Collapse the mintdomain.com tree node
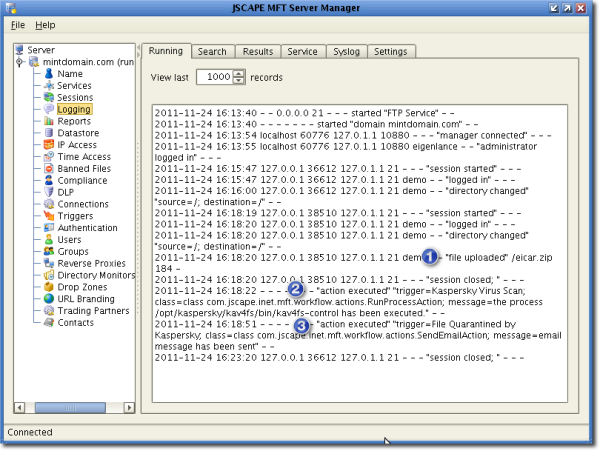Screen dimensions: 600x451 coord(20,62)
